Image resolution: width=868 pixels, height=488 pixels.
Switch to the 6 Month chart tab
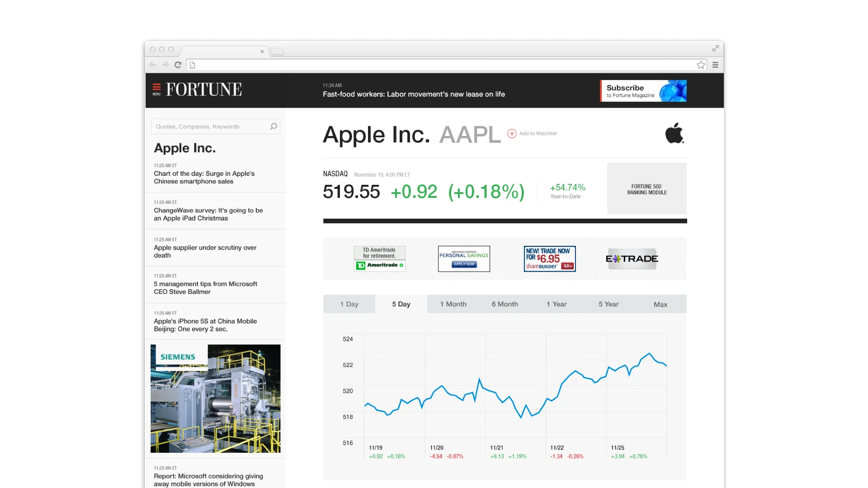505,304
